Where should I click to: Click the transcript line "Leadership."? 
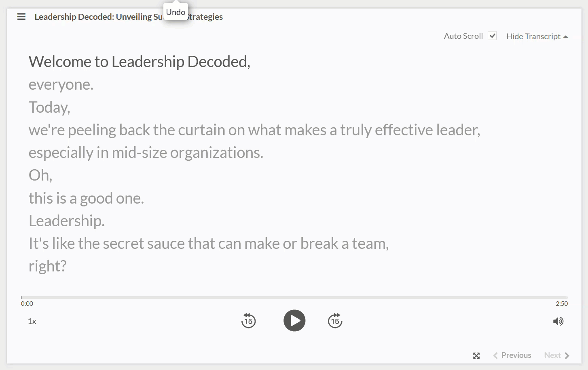pos(67,221)
